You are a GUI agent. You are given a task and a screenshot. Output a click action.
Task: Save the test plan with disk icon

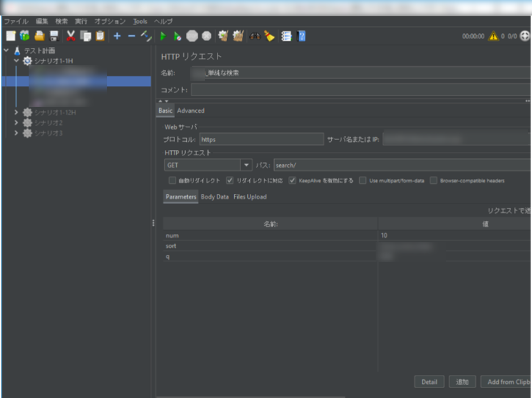click(x=54, y=36)
